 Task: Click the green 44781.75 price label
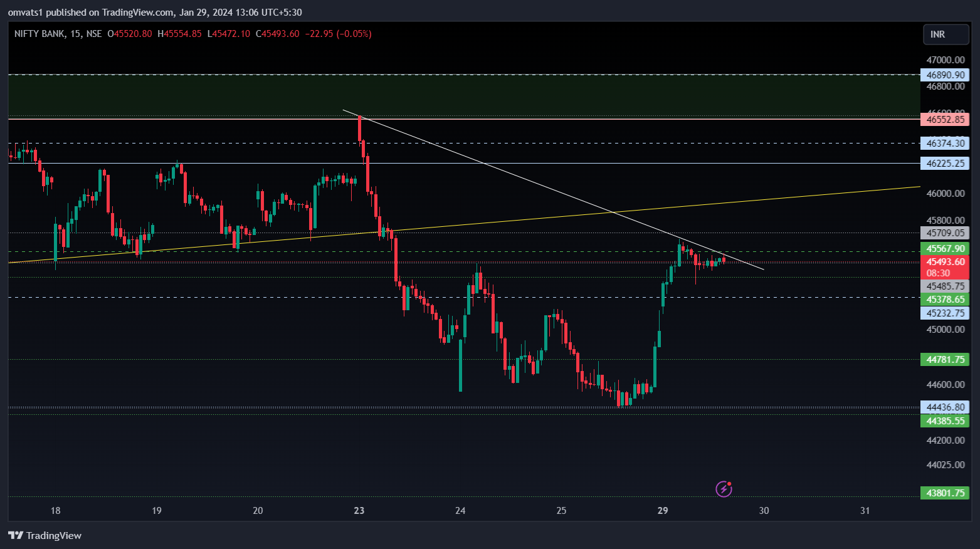click(x=945, y=359)
